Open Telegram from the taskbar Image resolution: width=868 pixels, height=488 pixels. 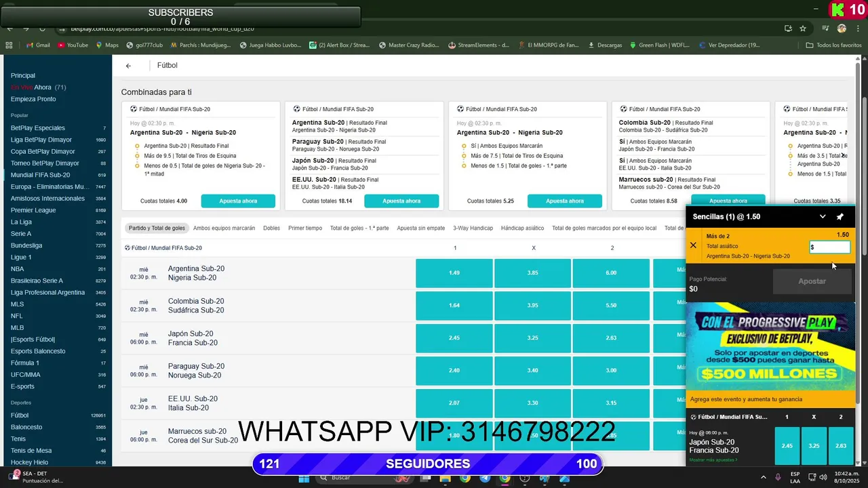pos(485,478)
